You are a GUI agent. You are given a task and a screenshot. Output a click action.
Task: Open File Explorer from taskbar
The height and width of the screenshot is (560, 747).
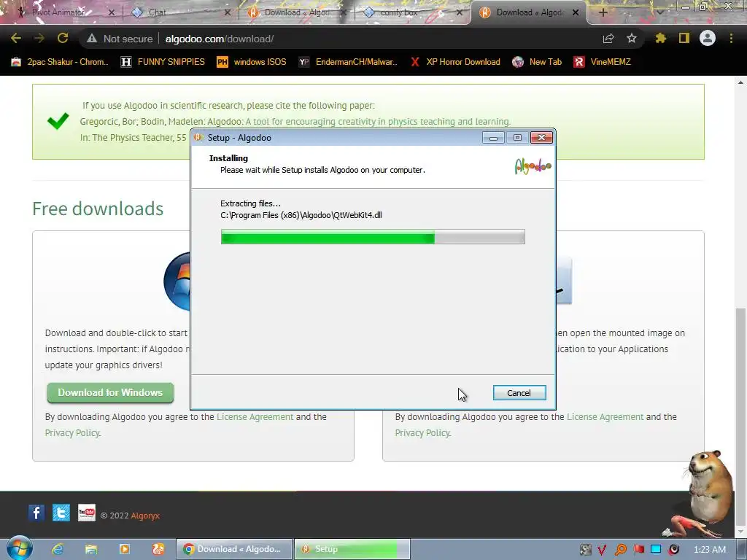pos(91,549)
